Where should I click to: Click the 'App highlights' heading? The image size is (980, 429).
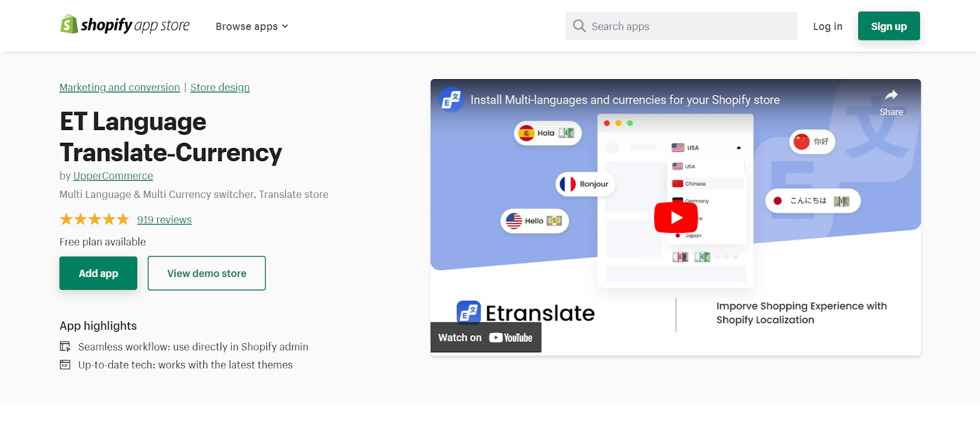point(98,326)
